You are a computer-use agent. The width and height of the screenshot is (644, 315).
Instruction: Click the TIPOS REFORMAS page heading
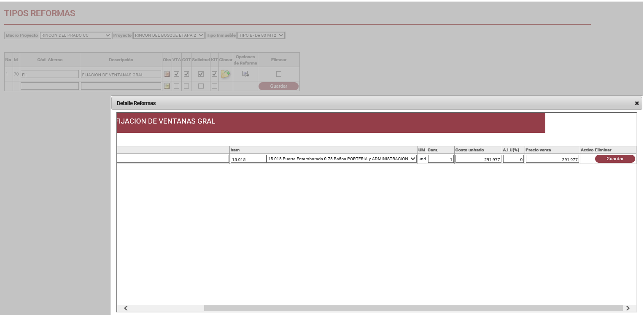[x=40, y=13]
